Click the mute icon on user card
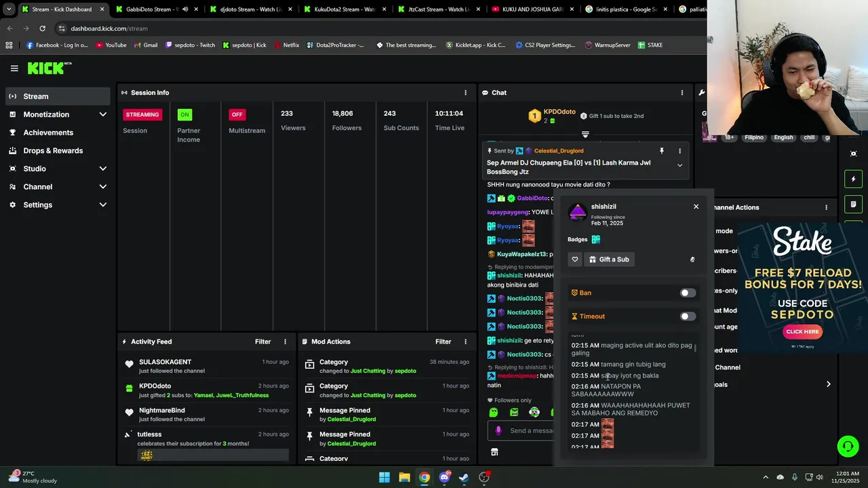Screen dimensions: 868x488 click(x=692, y=260)
